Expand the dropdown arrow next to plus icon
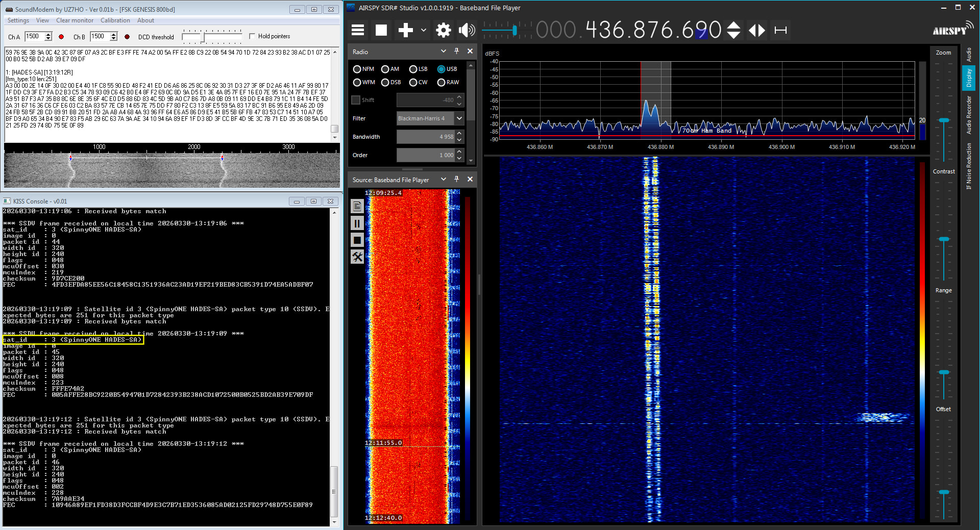This screenshot has width=980, height=530. pos(424,30)
